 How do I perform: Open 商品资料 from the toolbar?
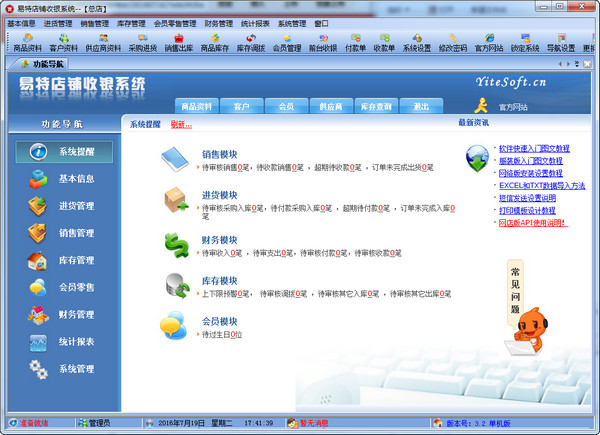[x=27, y=42]
